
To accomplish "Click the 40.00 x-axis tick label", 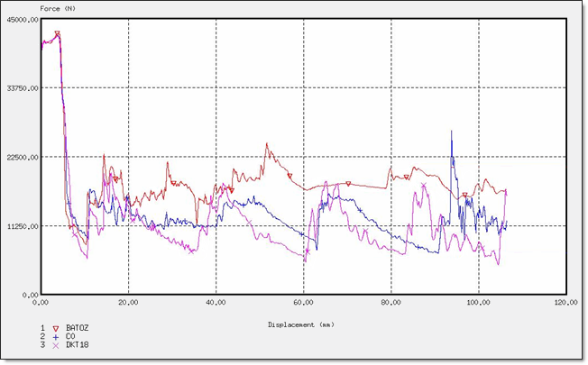I will 216,303.
